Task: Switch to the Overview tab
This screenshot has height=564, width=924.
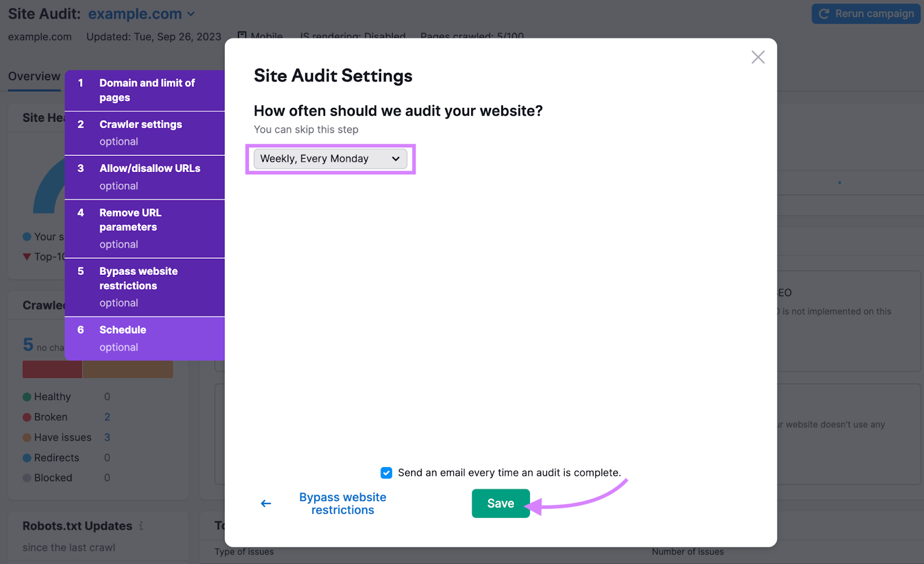Action: [x=33, y=76]
